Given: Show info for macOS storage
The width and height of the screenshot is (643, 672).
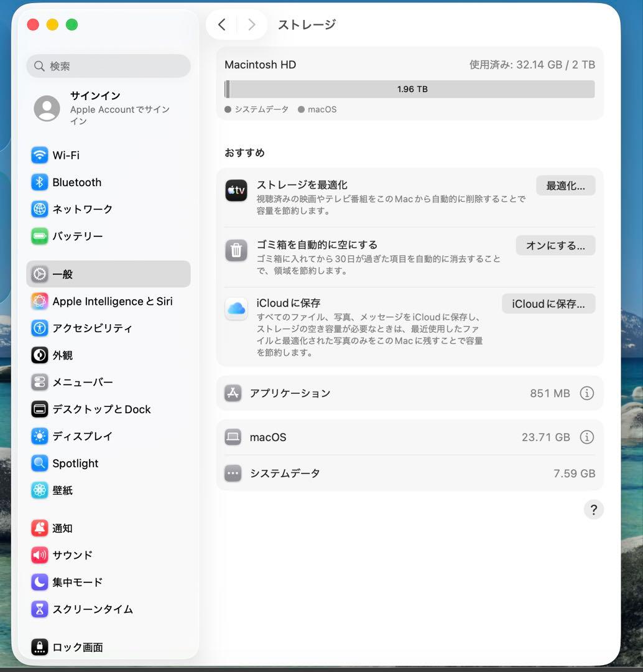Looking at the screenshot, I should point(586,437).
